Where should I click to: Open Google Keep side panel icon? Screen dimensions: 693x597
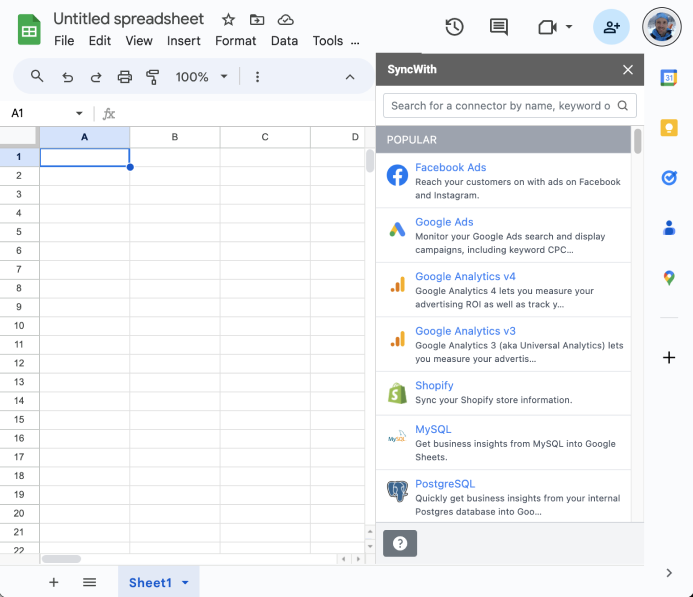669,128
